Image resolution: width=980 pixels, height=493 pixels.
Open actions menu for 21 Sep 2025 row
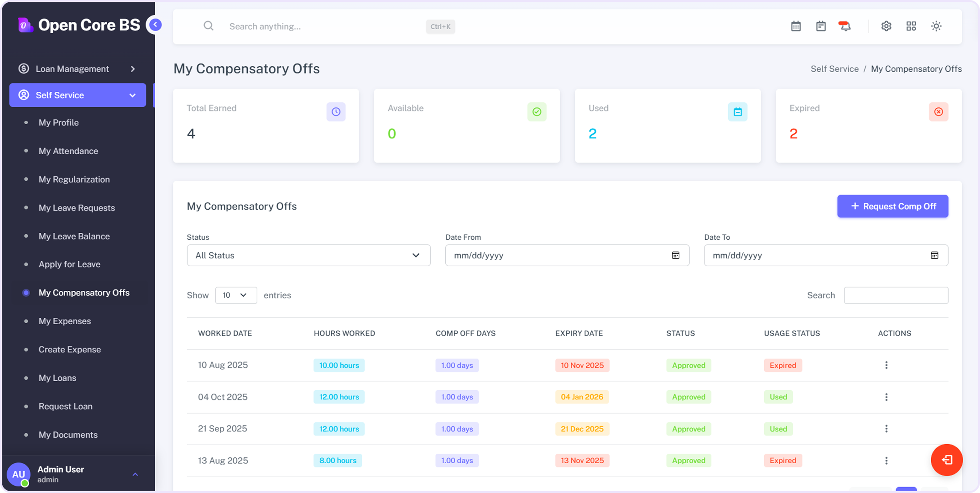[x=886, y=429]
